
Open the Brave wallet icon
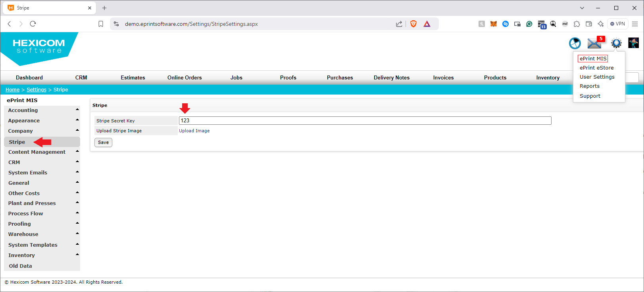click(x=589, y=24)
